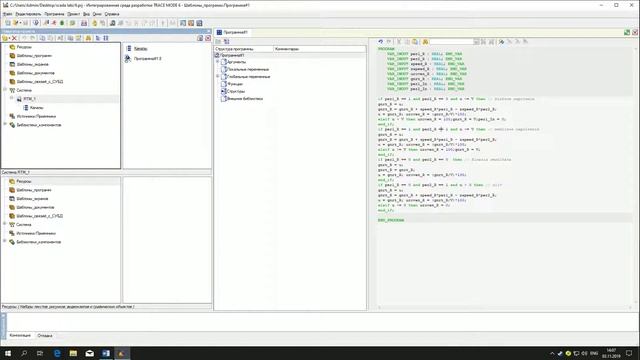This screenshot has height=360, width=640.
Task: Click tree icon in program structure toolbar
Action: tap(227, 42)
